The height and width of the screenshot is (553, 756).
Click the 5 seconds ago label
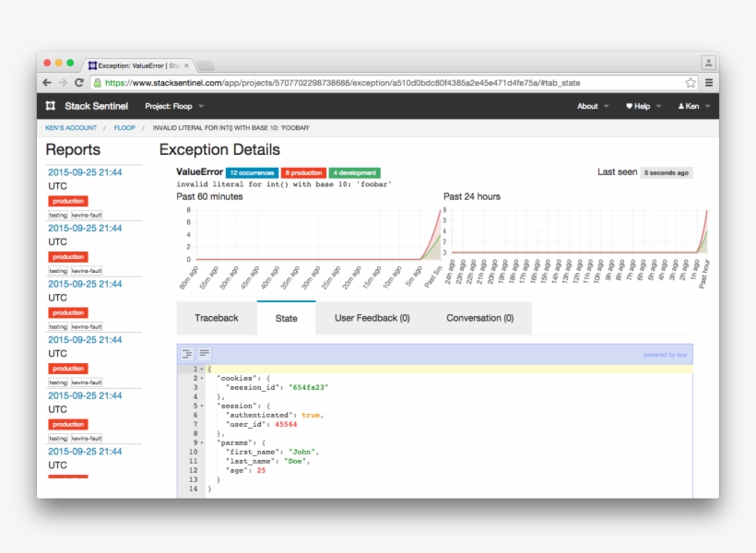[x=667, y=172]
